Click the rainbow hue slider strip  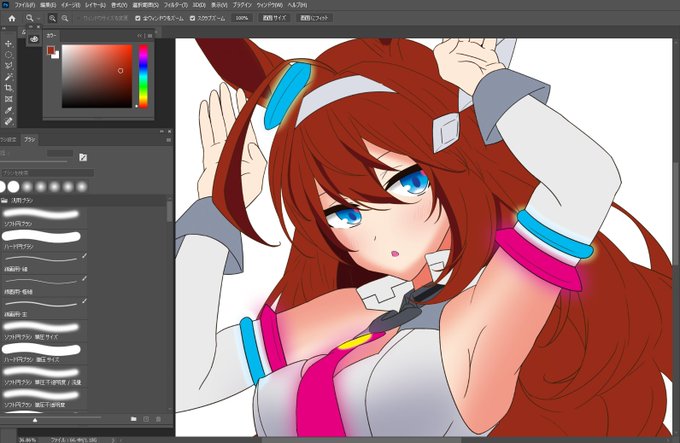coord(143,76)
